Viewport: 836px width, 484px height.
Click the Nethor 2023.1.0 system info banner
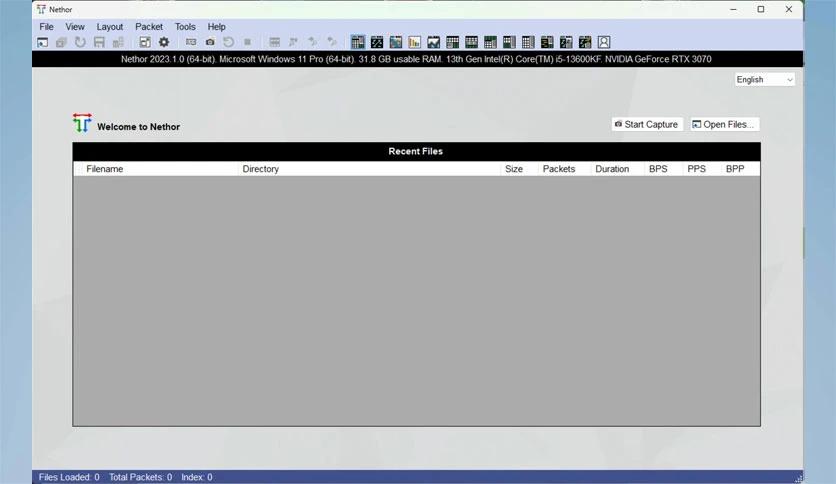click(416, 59)
